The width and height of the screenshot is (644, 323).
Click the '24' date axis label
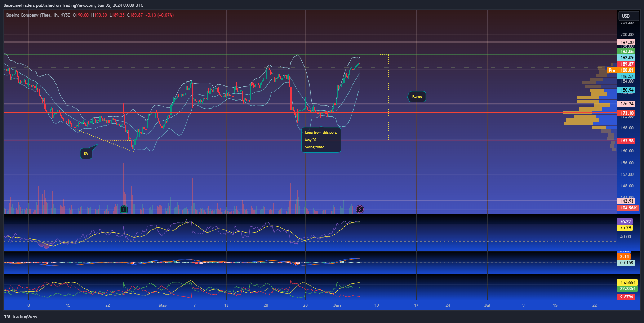pos(448,305)
